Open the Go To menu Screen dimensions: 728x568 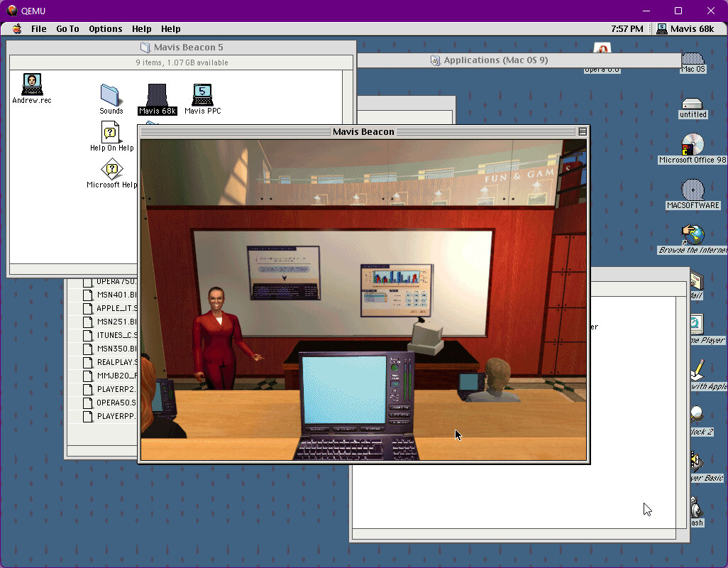[x=67, y=29]
